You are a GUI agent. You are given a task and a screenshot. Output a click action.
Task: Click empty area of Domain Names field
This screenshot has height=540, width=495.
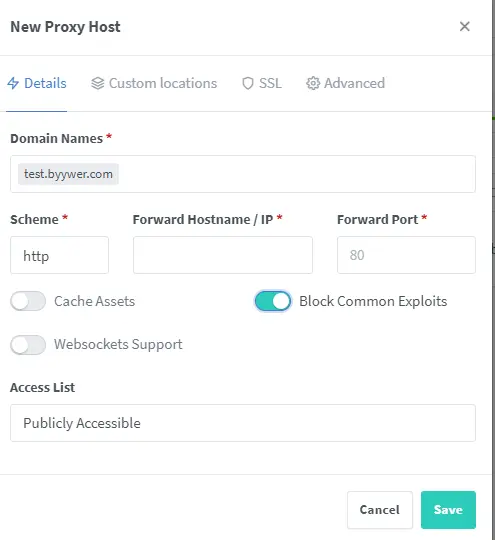tap(296, 174)
